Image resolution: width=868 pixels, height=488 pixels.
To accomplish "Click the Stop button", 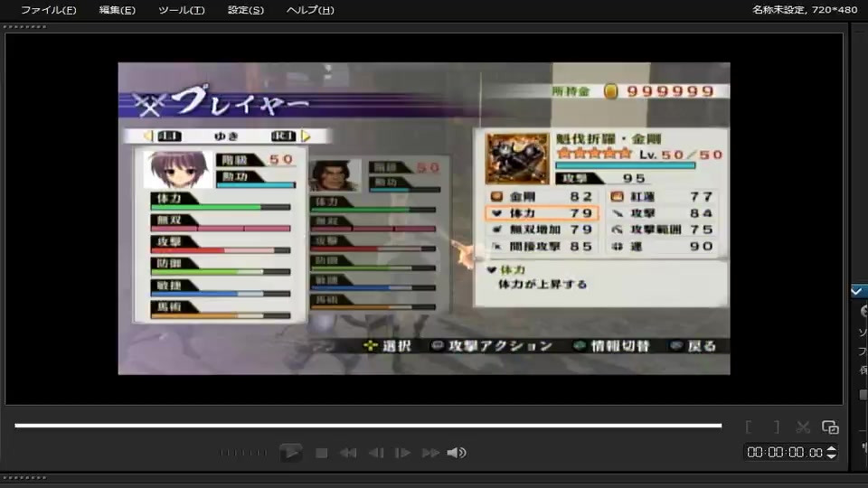I will point(321,453).
